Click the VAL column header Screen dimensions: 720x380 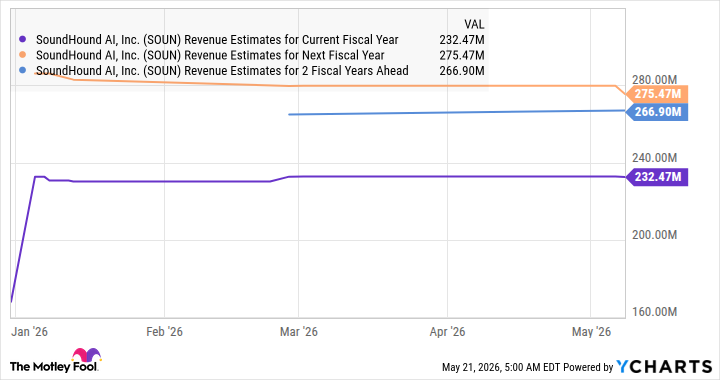coord(474,24)
